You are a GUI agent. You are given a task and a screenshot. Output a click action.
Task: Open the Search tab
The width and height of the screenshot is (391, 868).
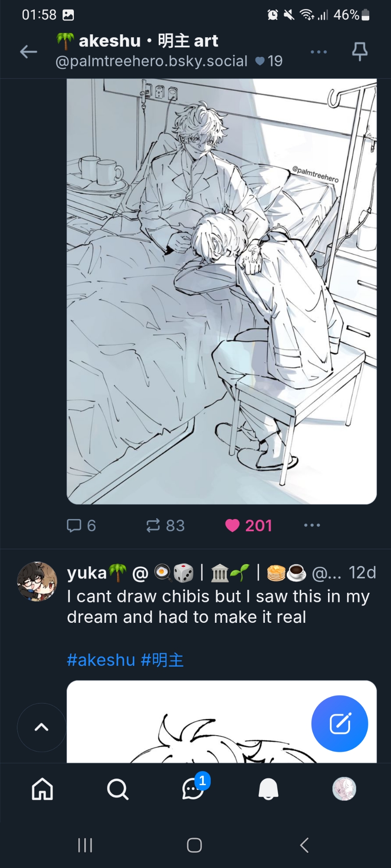click(x=117, y=789)
